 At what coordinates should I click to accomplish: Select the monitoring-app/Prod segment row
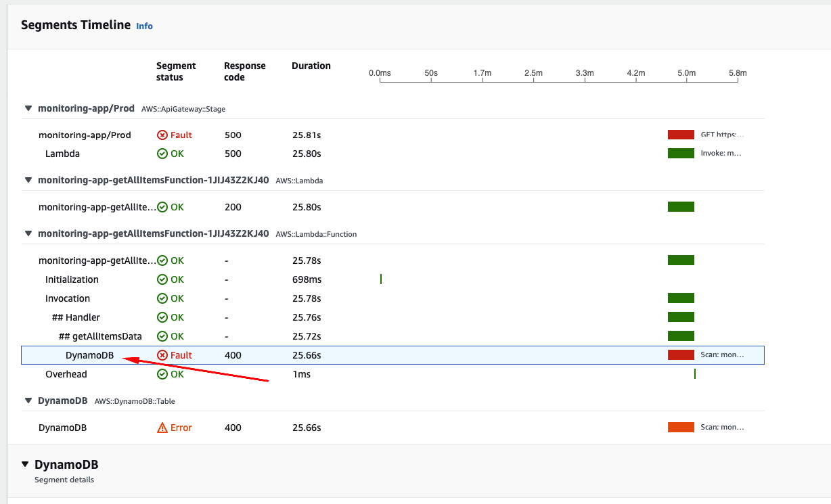pos(392,135)
